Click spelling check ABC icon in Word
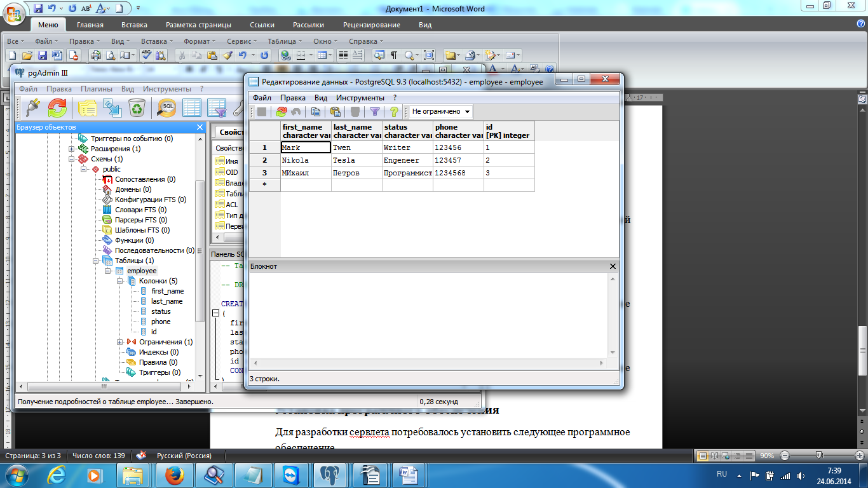The height and width of the screenshot is (488, 868). click(x=146, y=55)
